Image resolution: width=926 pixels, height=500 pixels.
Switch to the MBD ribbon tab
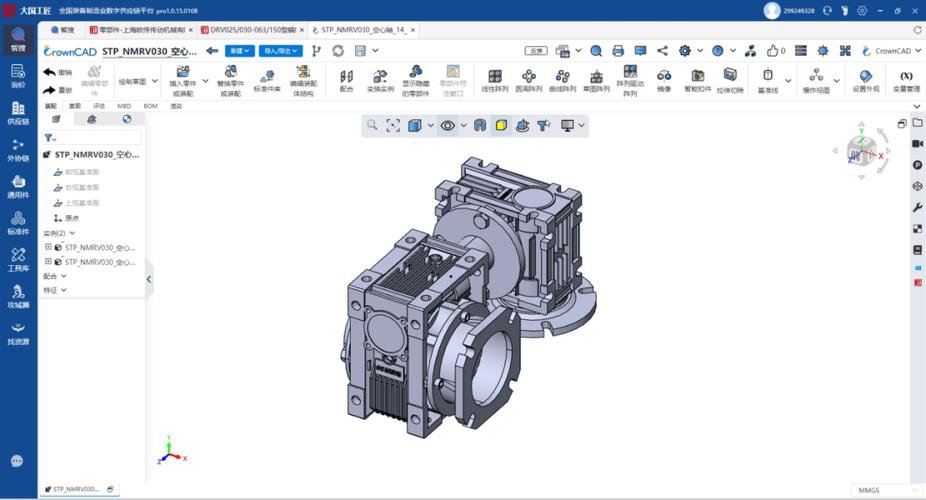[124, 106]
